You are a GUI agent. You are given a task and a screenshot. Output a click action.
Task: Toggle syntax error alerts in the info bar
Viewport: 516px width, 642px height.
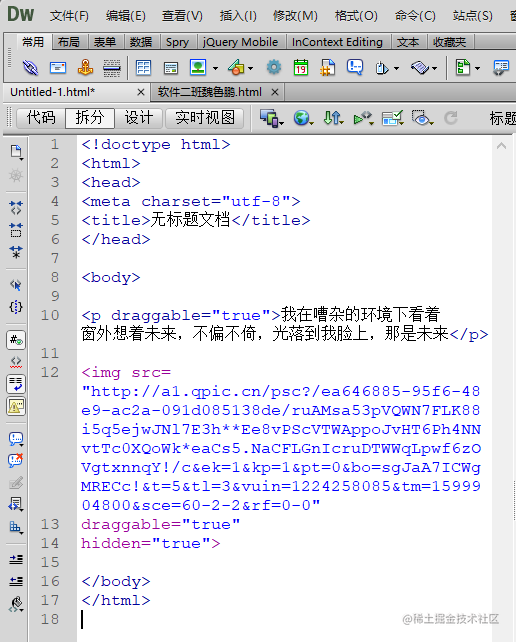coord(16,406)
